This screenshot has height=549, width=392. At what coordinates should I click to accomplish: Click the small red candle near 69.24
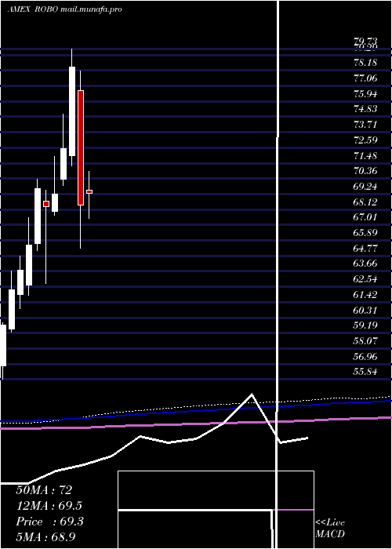(89, 191)
